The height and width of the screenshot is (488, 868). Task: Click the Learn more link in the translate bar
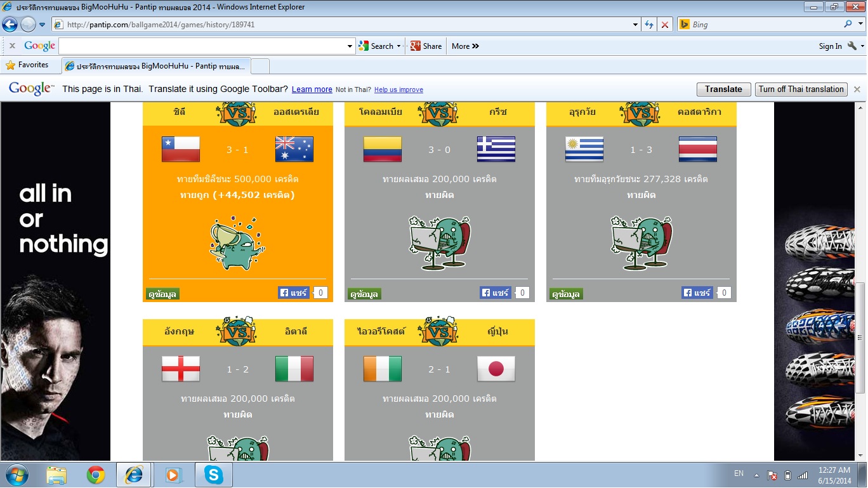(x=312, y=89)
